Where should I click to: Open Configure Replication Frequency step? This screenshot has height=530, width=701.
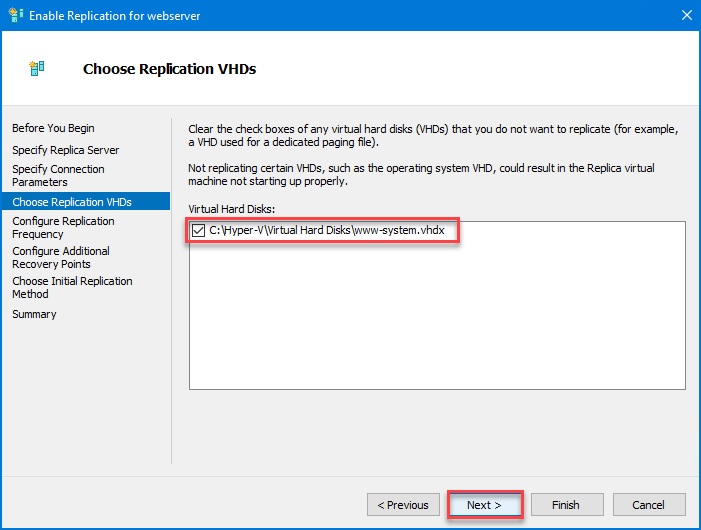coord(63,227)
